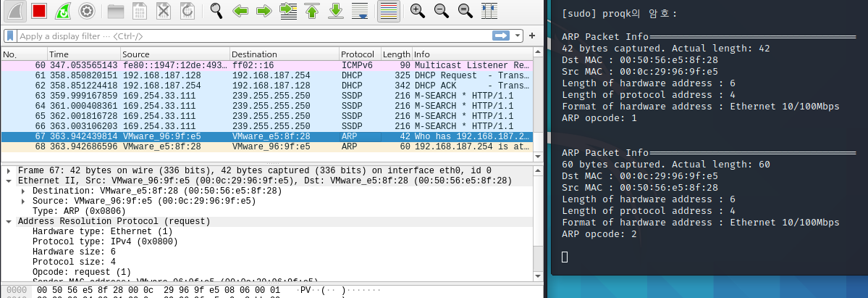The height and width of the screenshot is (298, 868).
Task: Jump to first packet icon
Action: pos(312,11)
